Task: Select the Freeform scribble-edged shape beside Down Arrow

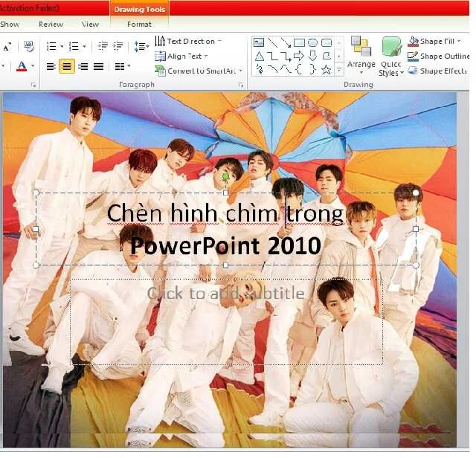Action: pyautogui.click(x=327, y=57)
